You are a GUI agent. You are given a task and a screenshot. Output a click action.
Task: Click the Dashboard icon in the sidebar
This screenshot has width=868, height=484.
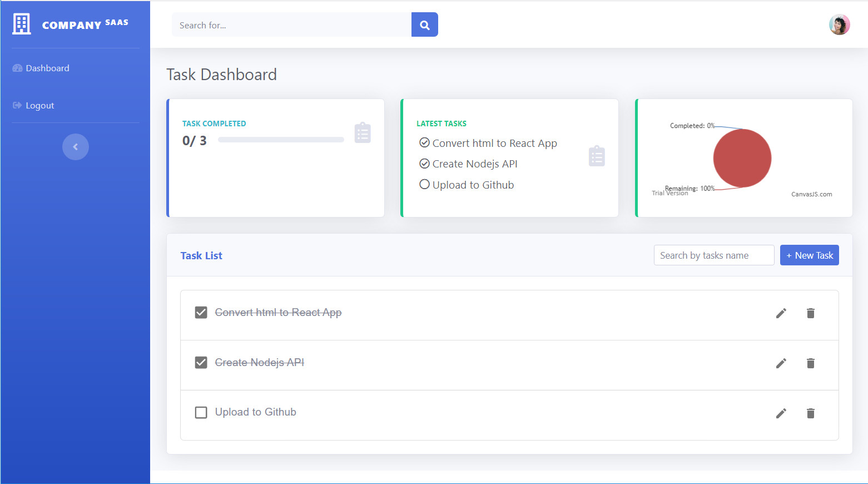click(17, 67)
